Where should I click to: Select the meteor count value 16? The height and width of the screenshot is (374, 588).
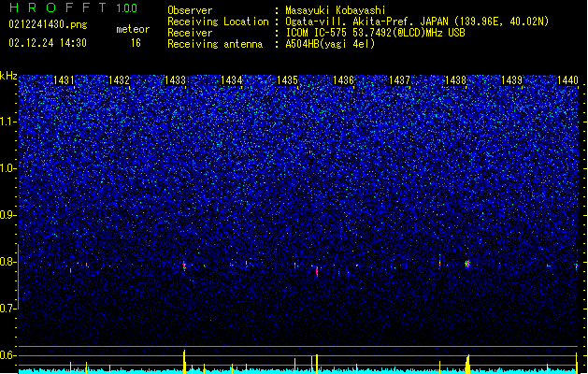click(136, 43)
